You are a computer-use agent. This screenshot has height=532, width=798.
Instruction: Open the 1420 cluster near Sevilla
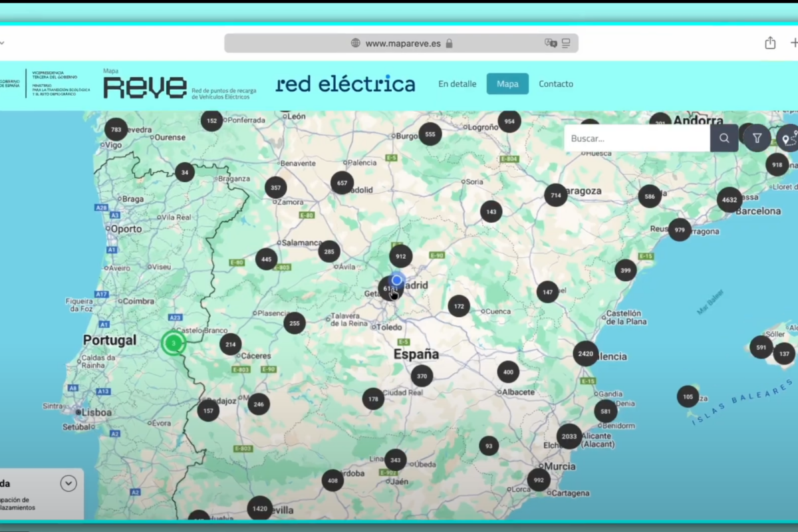coord(259,509)
